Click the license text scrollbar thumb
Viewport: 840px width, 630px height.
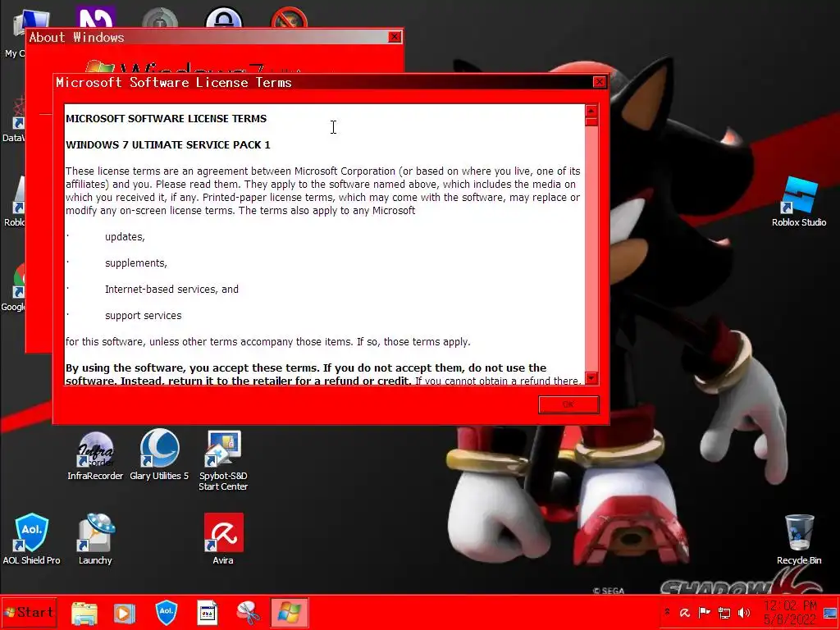click(x=591, y=121)
